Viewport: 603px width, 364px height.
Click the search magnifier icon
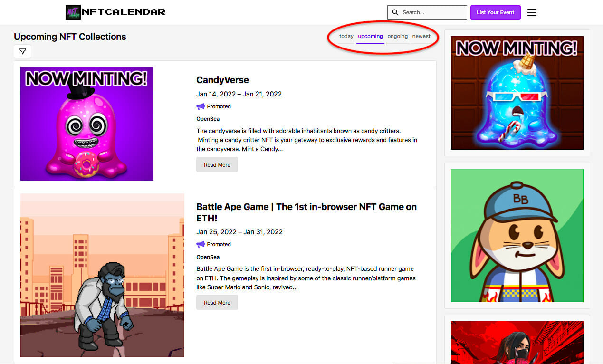tap(395, 12)
